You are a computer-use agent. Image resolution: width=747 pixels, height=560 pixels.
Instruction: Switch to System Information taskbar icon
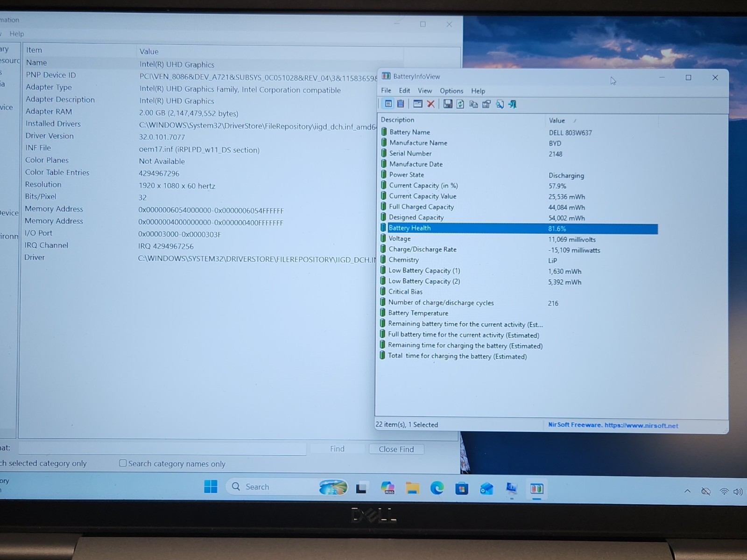(512, 489)
